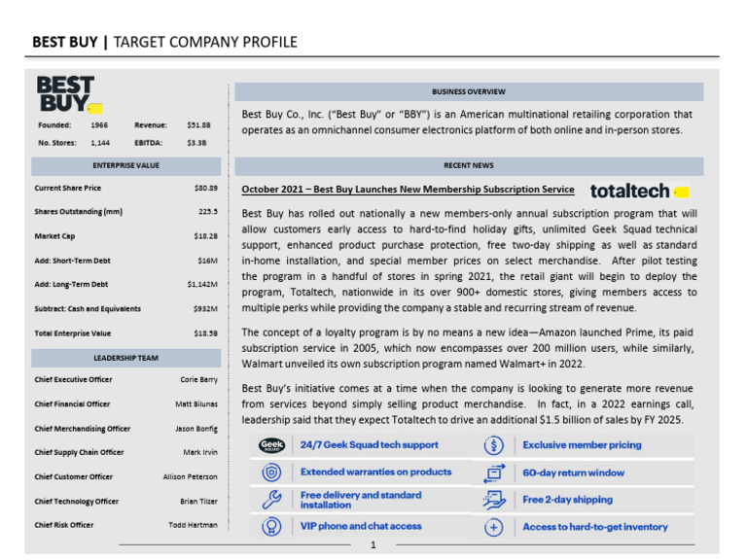This screenshot has height=560, width=747.
Task: Select the 60-day return window icon
Action: click(494, 472)
